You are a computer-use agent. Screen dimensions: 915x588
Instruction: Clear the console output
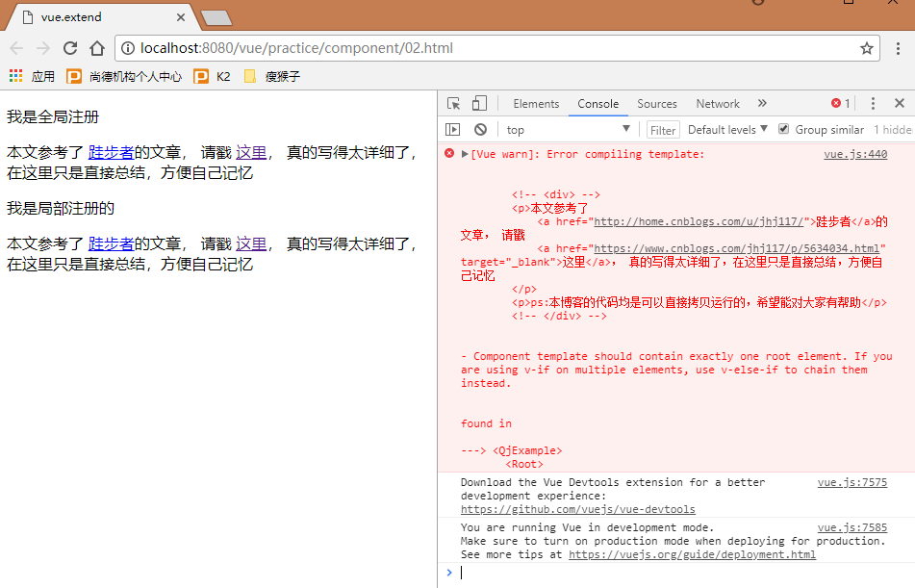click(x=480, y=130)
